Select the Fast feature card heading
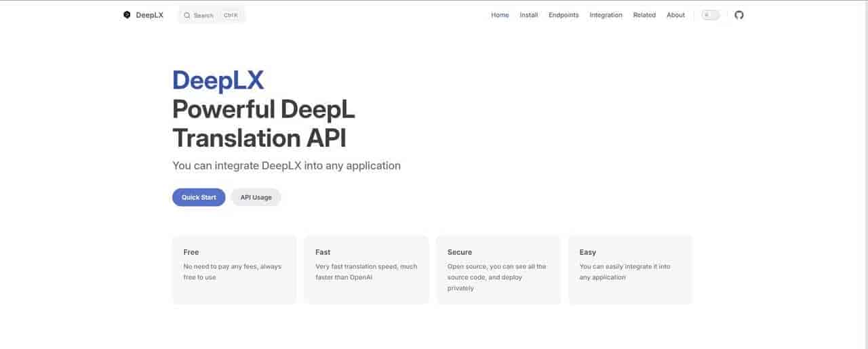The image size is (868, 349). (323, 252)
